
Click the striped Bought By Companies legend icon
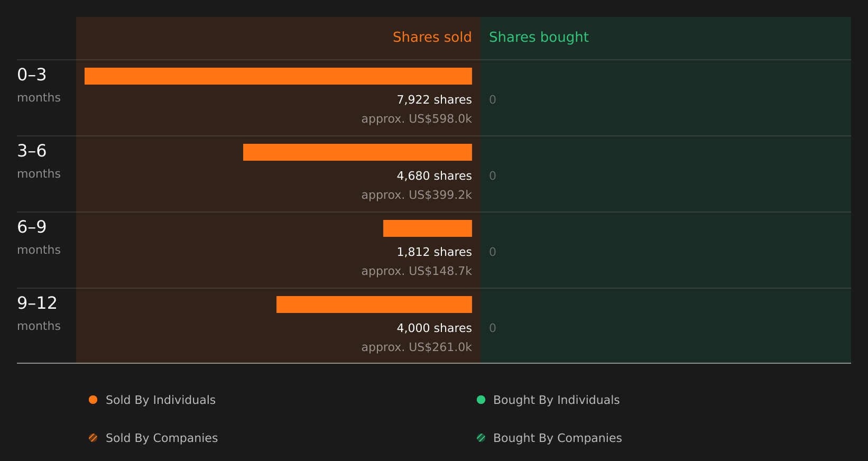coord(481,438)
